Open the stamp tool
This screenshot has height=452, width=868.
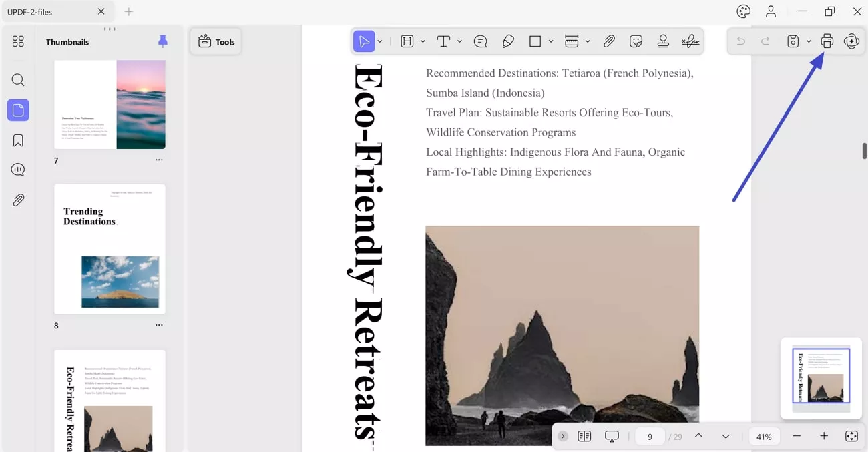coord(663,41)
